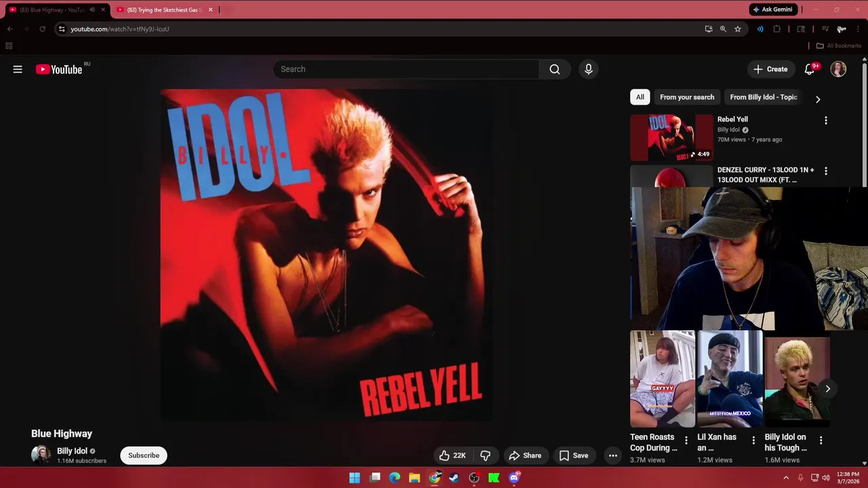
Task: Open options for Lil Xan short
Action: click(x=753, y=441)
